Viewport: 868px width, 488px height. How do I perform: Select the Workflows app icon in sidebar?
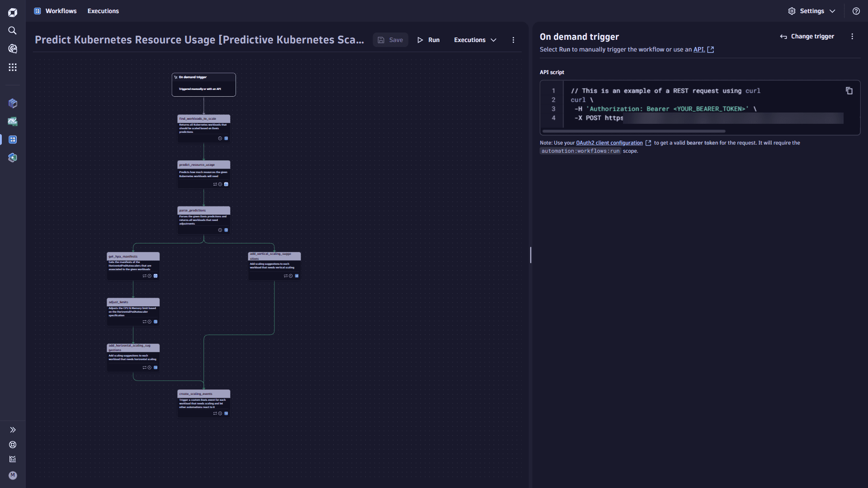(x=13, y=140)
